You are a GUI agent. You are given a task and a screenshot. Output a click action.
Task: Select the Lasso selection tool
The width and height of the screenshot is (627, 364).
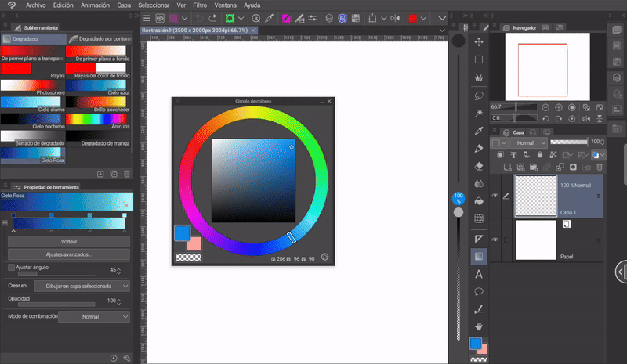(x=479, y=95)
